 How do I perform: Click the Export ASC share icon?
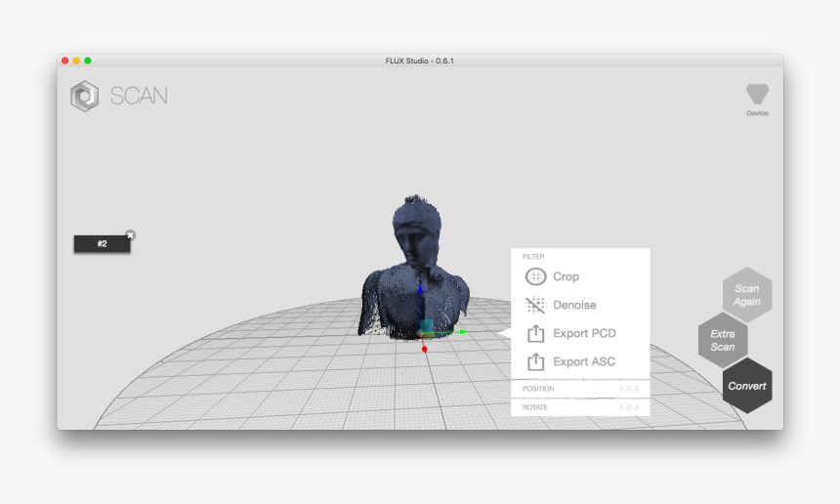coord(535,361)
